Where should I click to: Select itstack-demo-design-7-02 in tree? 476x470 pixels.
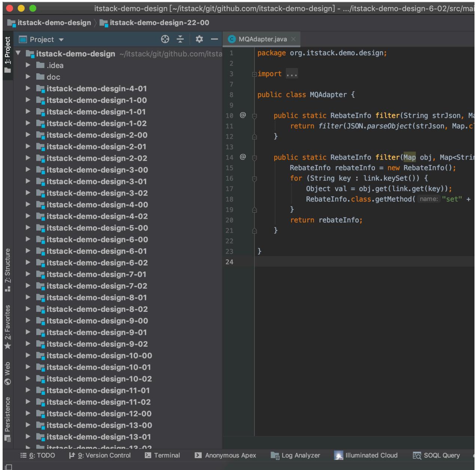(x=97, y=286)
